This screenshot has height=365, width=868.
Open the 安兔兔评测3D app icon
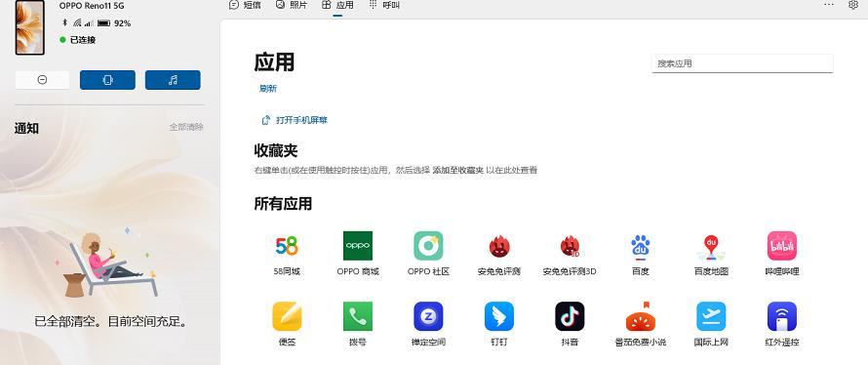tap(570, 246)
